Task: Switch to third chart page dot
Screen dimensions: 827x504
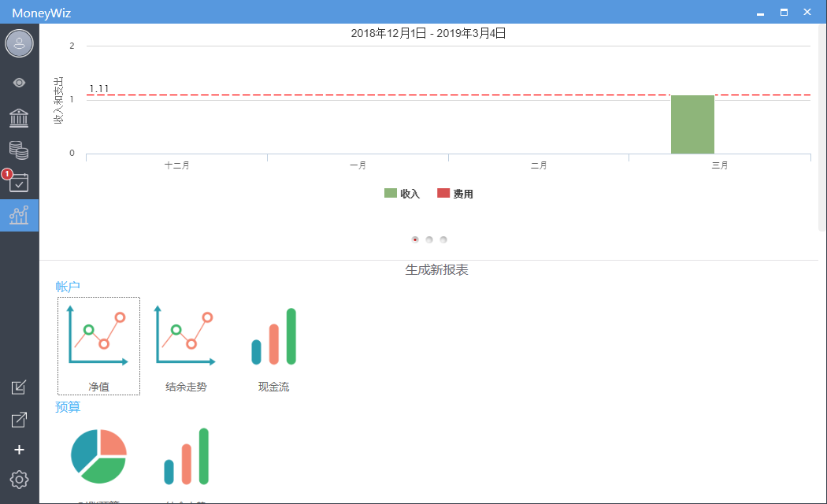Action: pyautogui.click(x=443, y=239)
